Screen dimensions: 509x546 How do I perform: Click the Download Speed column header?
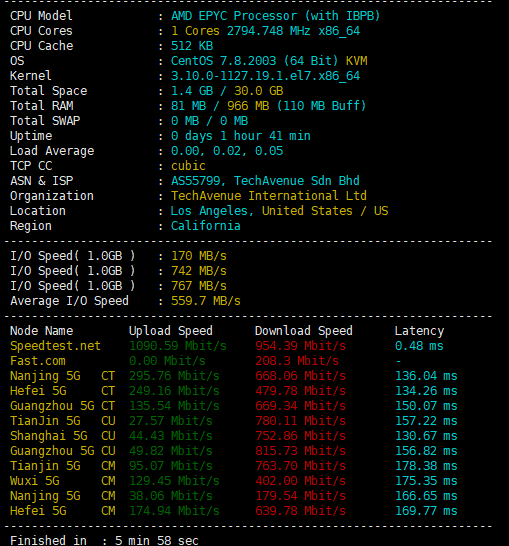304,331
